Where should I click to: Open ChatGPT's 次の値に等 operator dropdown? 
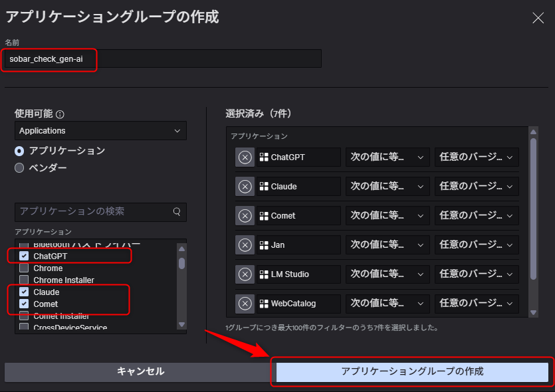387,157
